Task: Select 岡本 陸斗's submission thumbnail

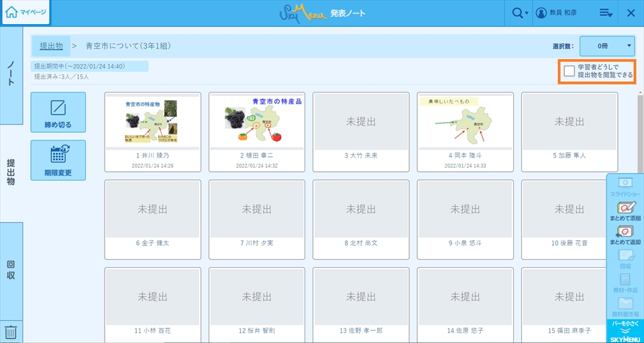Action: click(465, 121)
